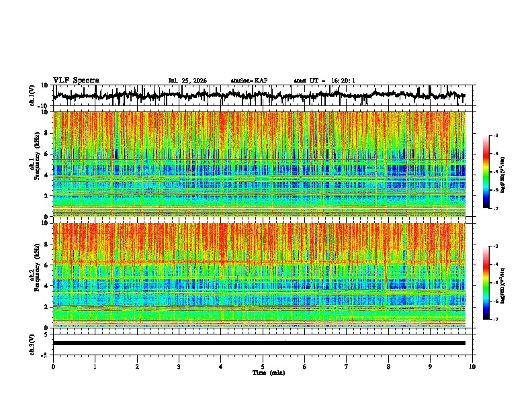The image size is (532, 411).
Task: Click the start UT 16:20:1 label
Action: click(324, 81)
